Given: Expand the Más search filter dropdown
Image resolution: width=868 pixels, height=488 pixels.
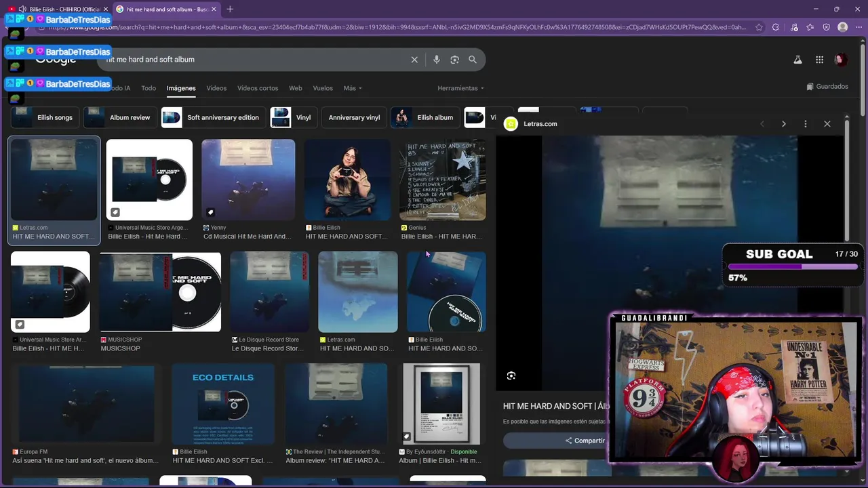Looking at the screenshot, I should coord(353,88).
